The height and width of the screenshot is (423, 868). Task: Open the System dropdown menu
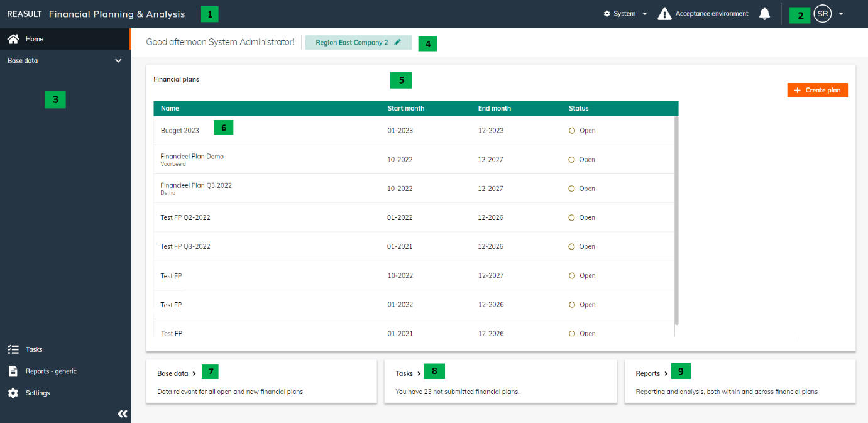tap(625, 13)
